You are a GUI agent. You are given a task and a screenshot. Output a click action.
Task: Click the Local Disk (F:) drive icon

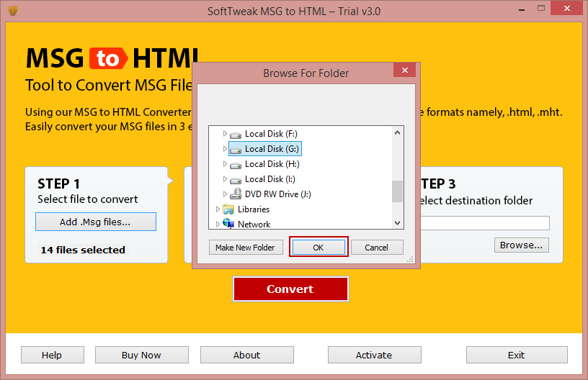[236, 135]
